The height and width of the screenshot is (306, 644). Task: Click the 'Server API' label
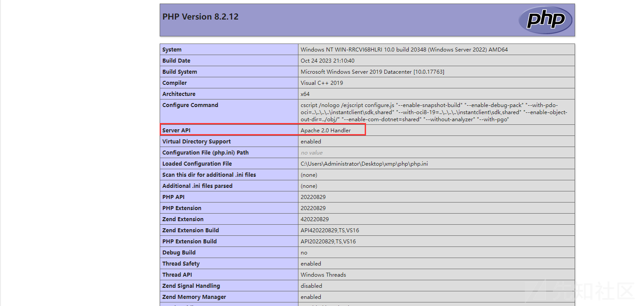tap(176, 131)
